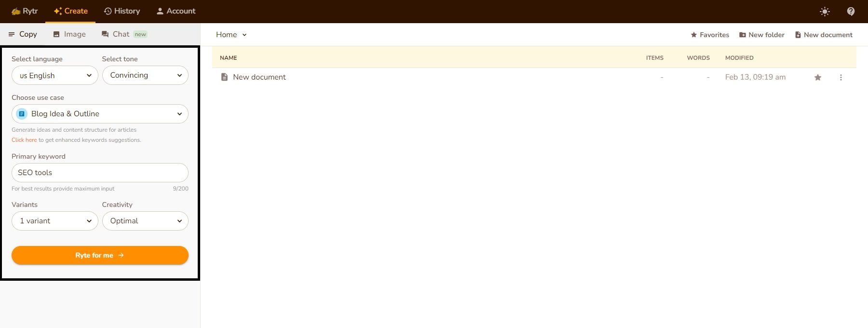Open the Create tab
This screenshot has height=328, width=868.
click(x=70, y=11)
